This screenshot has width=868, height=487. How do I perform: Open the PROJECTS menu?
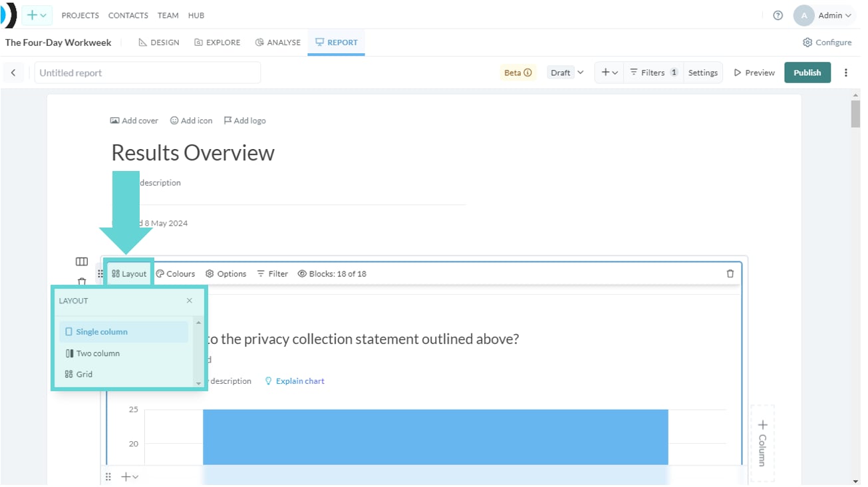[x=80, y=15]
